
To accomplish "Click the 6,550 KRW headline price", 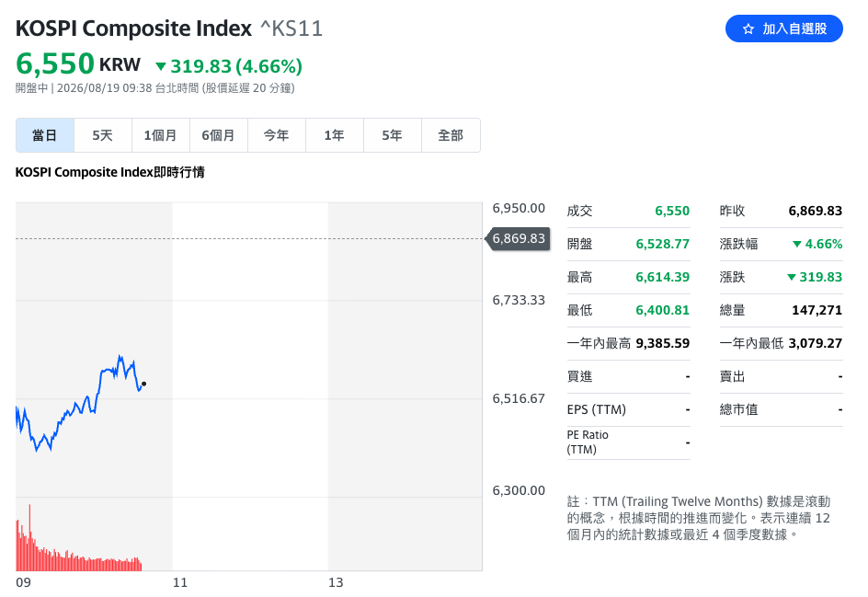I will pyautogui.click(x=78, y=63).
